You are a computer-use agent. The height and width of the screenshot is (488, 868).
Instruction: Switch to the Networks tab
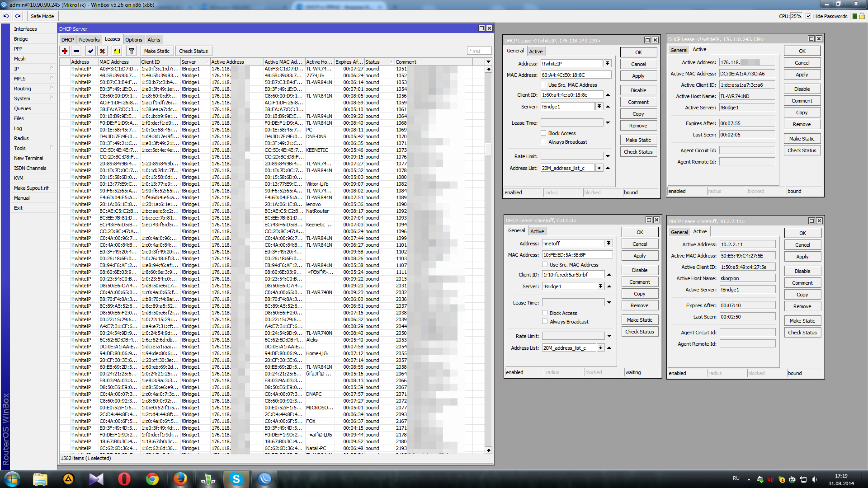[89, 40]
